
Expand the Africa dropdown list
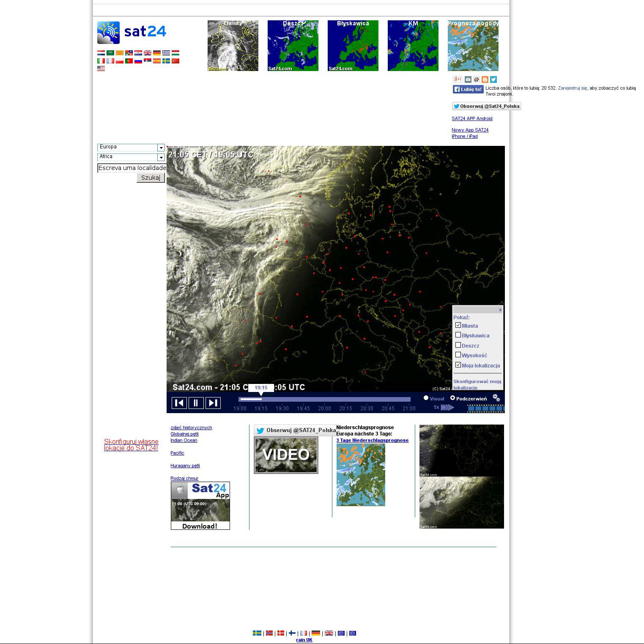click(x=161, y=157)
